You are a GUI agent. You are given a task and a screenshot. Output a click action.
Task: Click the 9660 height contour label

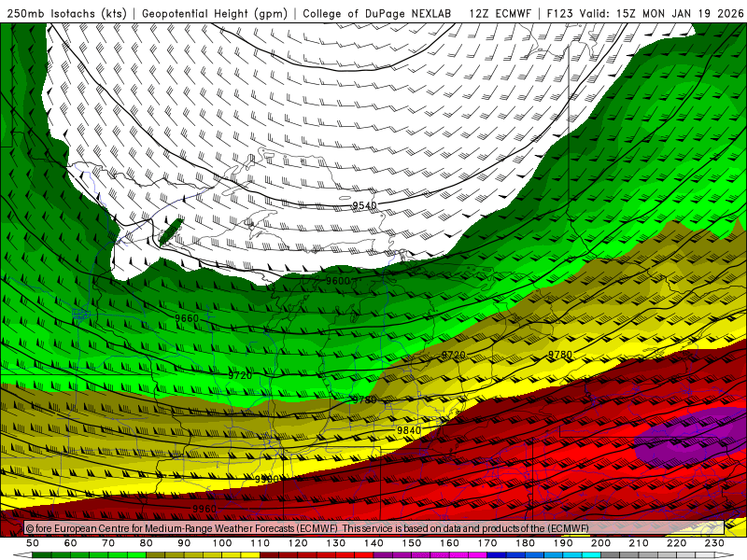click(187, 318)
